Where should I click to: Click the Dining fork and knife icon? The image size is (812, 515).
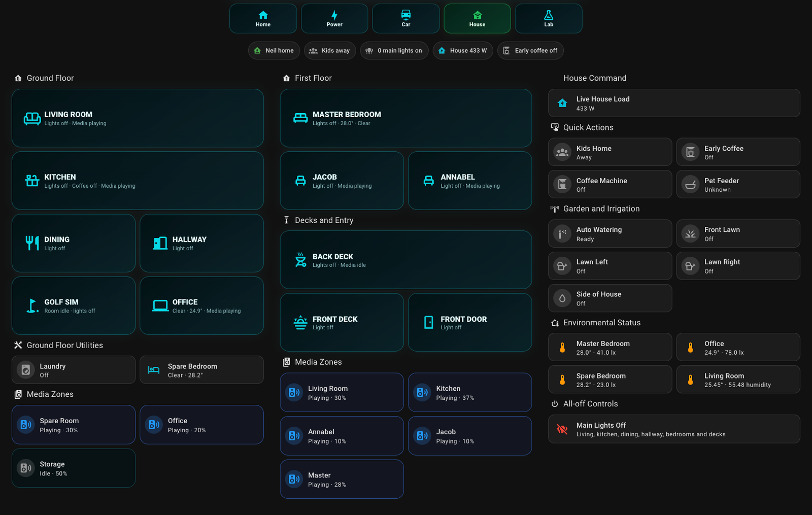click(x=32, y=243)
